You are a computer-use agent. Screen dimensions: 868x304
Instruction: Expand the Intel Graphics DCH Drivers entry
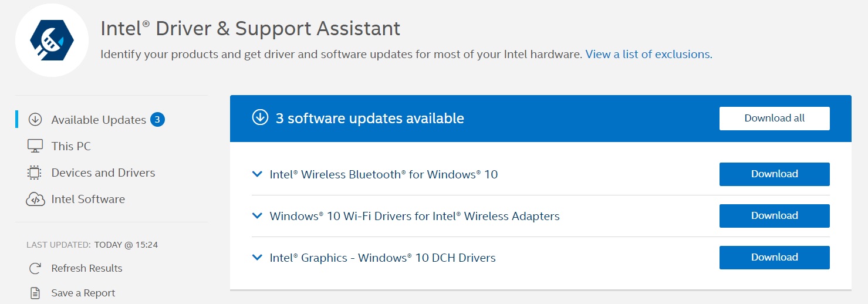(x=256, y=258)
